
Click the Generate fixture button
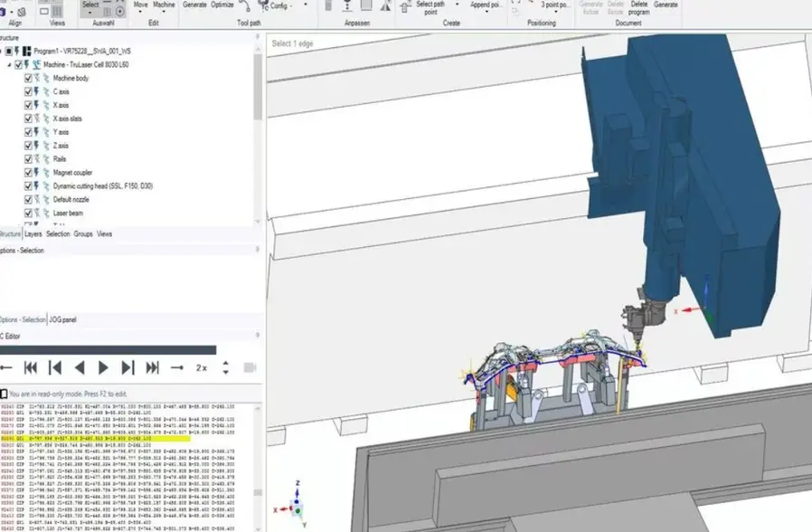(590, 7)
